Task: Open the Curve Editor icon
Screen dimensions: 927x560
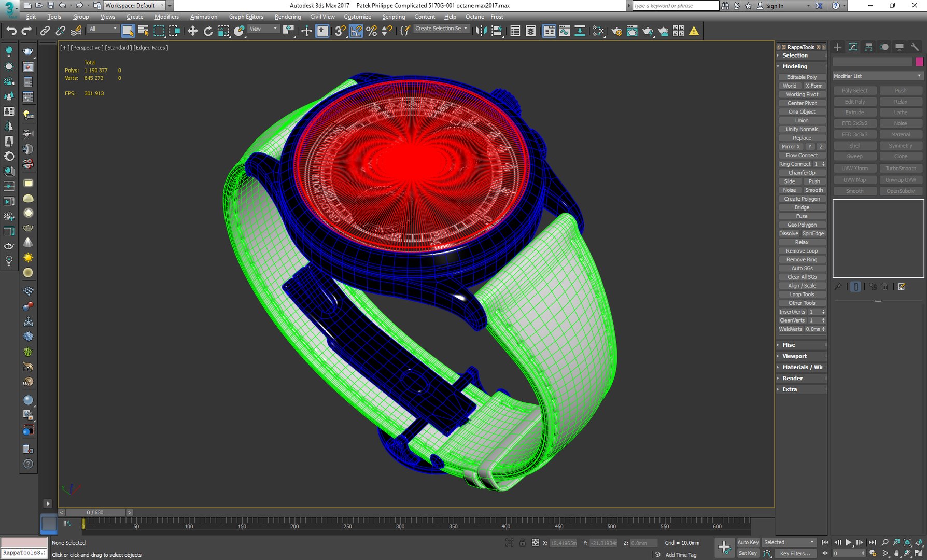Action: (x=564, y=31)
